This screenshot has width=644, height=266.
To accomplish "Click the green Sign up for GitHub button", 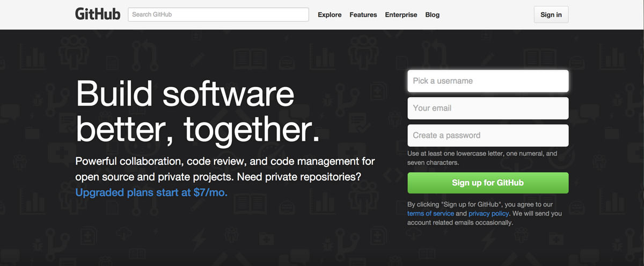I will coord(488,183).
